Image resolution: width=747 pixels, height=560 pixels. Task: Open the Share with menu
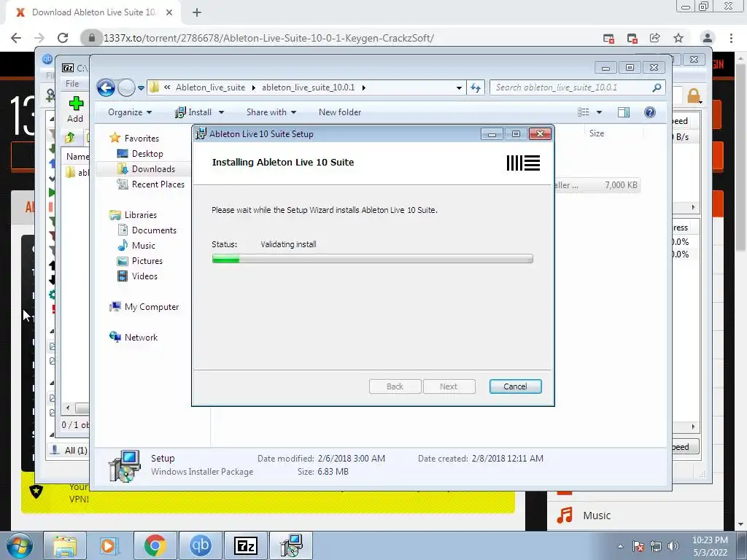pyautogui.click(x=271, y=112)
